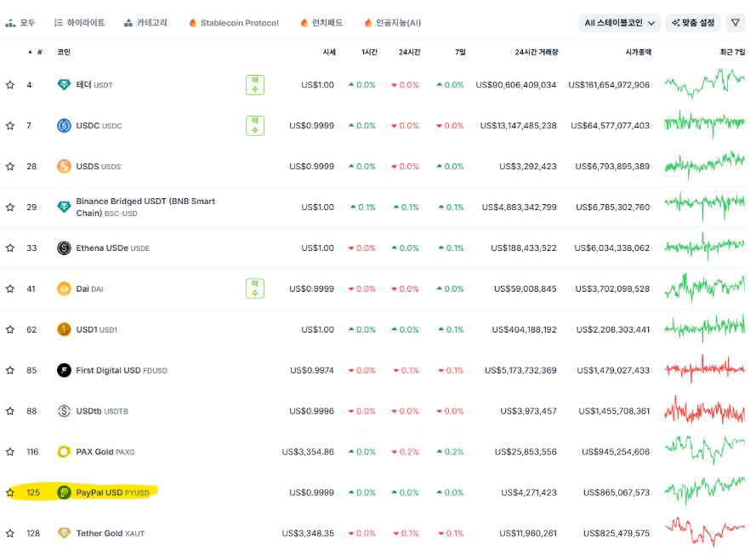Open the 런치패드 tab
The image size is (756, 558).
coord(321,23)
